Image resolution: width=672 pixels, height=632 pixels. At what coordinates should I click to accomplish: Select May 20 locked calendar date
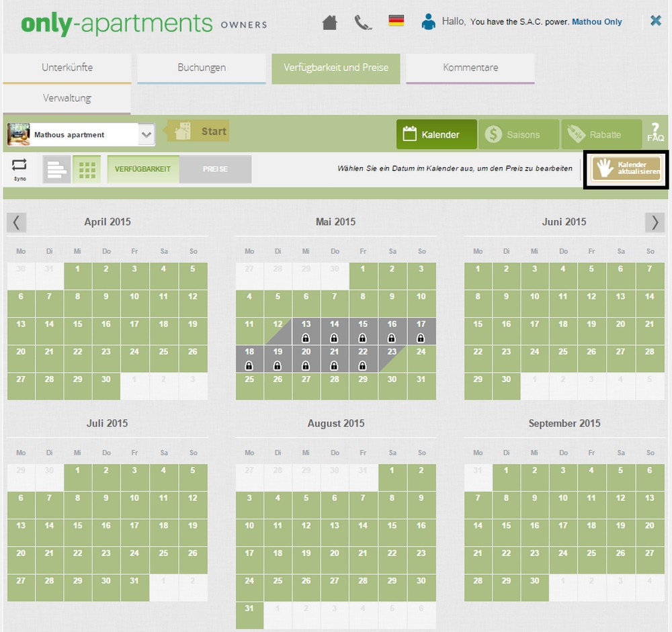(306, 357)
